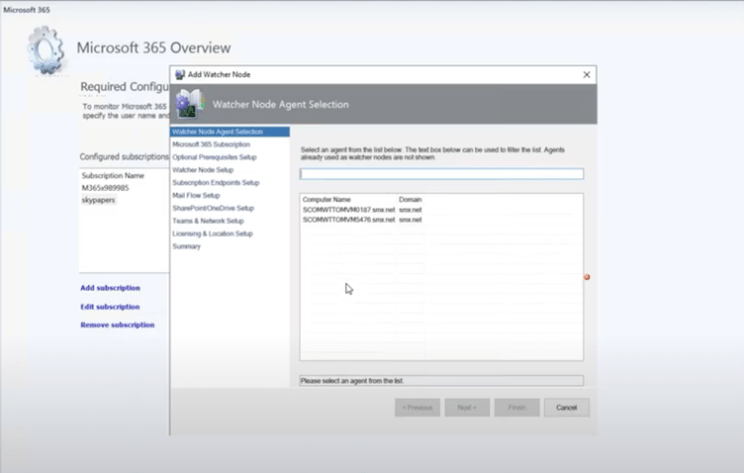Click the Next button
Image resolution: width=744 pixels, height=473 pixels.
467,408
